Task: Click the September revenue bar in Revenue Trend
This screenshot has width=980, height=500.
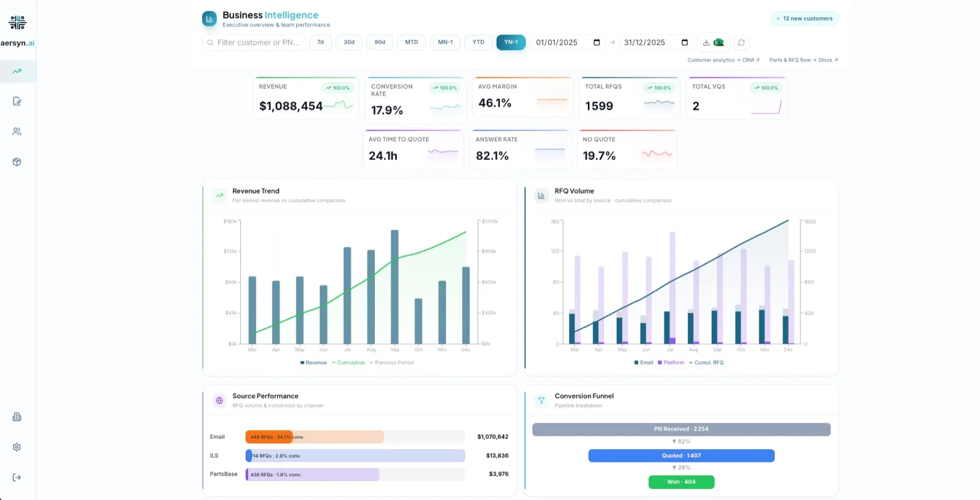Action: pos(394,287)
